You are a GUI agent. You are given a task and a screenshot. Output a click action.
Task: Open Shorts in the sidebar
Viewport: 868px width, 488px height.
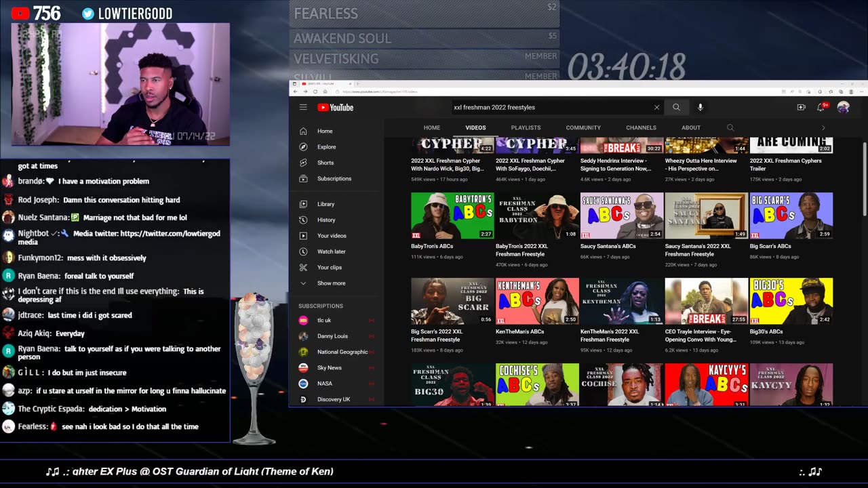[x=336, y=163]
